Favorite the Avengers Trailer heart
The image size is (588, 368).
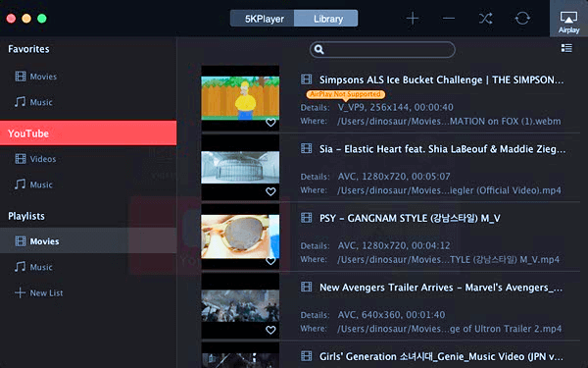click(270, 330)
